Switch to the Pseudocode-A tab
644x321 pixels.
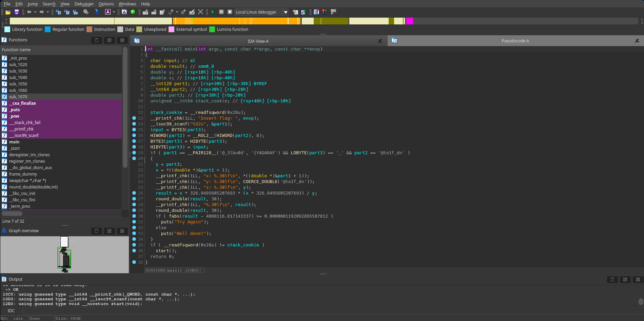tap(515, 41)
